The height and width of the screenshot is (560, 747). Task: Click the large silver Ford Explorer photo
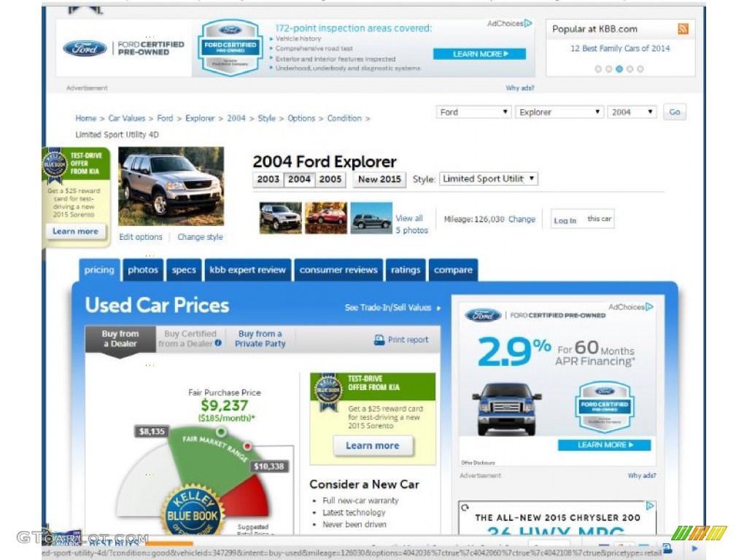coord(171,186)
